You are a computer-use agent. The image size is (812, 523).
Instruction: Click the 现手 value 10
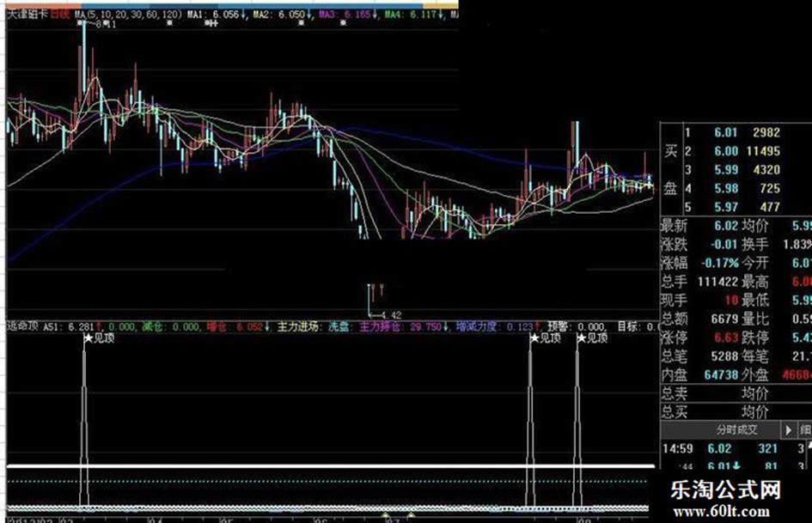tap(731, 301)
